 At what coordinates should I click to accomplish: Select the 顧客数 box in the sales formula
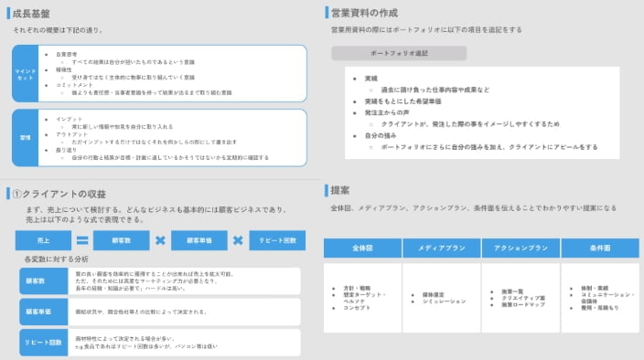(x=121, y=240)
